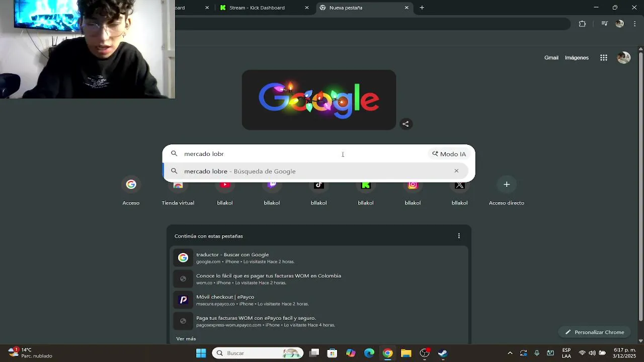This screenshot has width=644, height=362.
Task: Open the Wi-Fi network tray icon
Action: click(582, 353)
